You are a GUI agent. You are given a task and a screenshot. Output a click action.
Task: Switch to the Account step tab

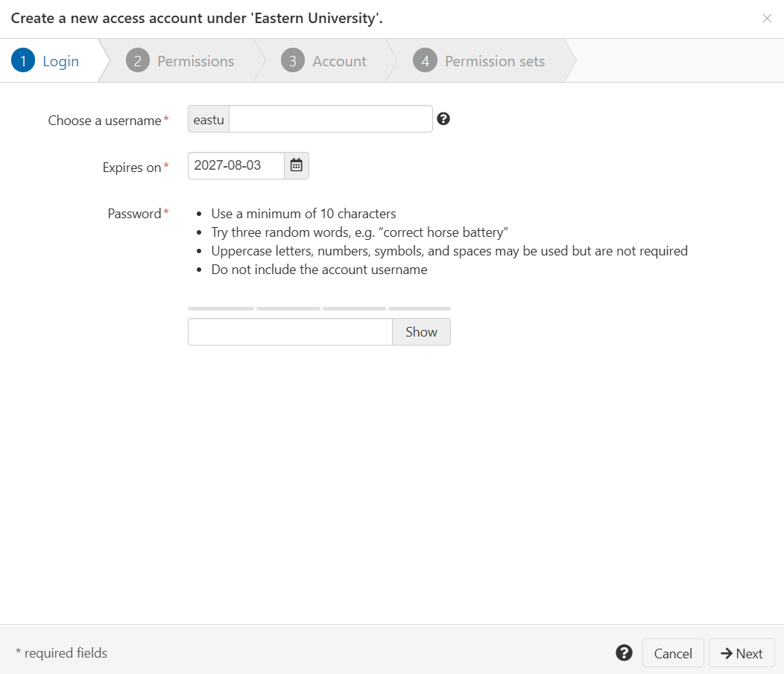pos(324,61)
